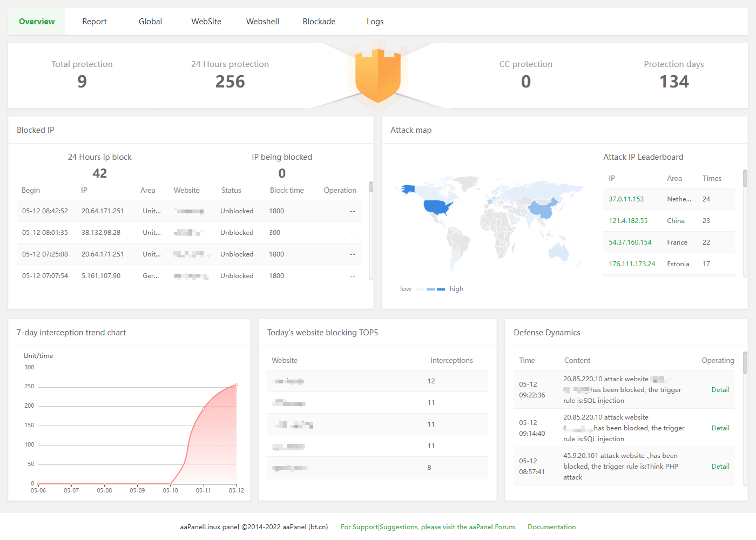756x540 pixels.
Task: Open Detail for 09:22:36 SQL injection event
Action: point(720,390)
